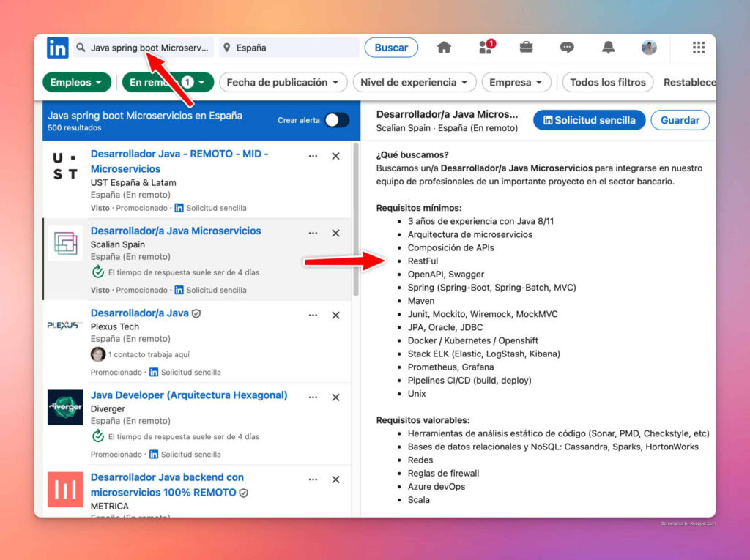Click Plexus Tech company name

[x=115, y=326]
